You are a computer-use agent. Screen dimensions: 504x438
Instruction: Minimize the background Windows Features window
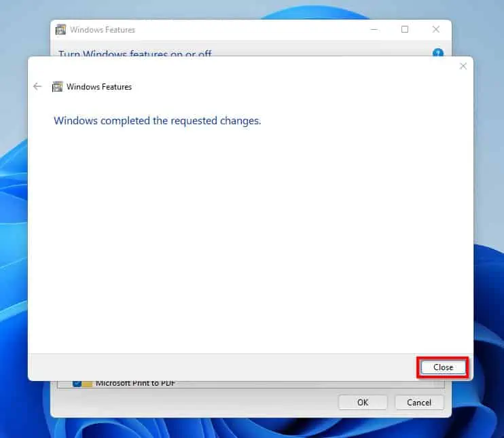(374, 30)
